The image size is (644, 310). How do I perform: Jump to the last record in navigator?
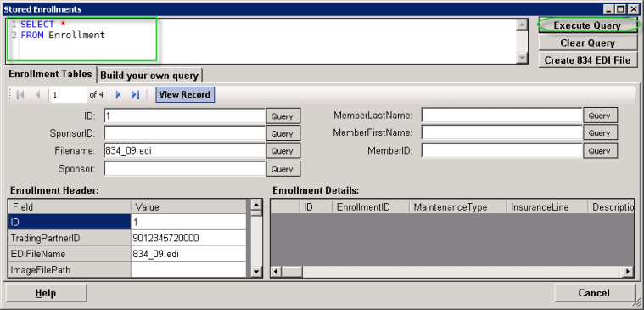(x=136, y=95)
